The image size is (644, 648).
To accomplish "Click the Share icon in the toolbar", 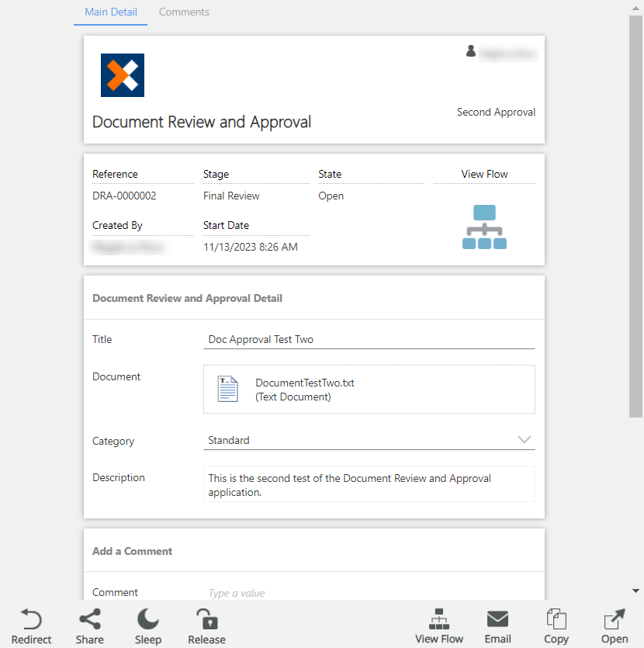I will [89, 619].
